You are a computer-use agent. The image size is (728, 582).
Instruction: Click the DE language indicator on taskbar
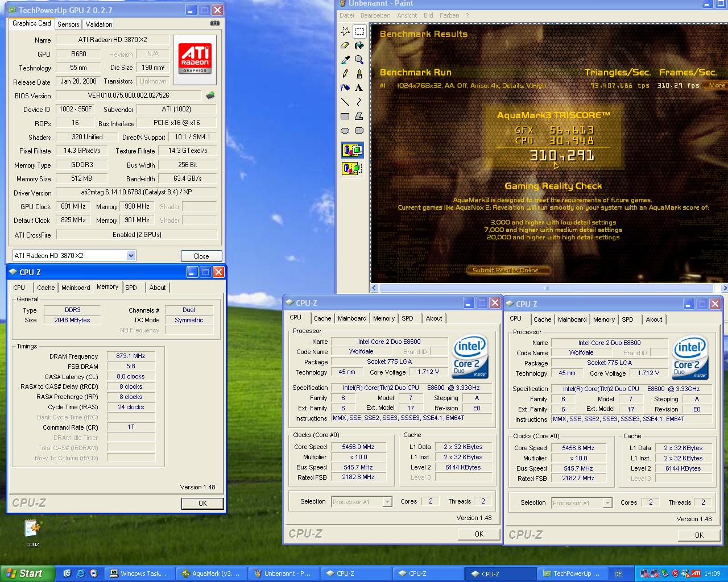click(618, 573)
